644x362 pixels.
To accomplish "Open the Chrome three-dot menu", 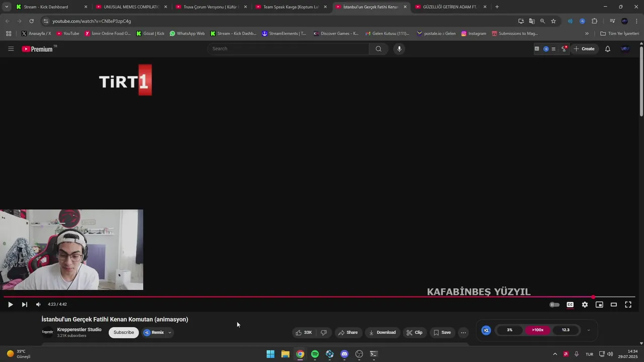I will click(636, 21).
